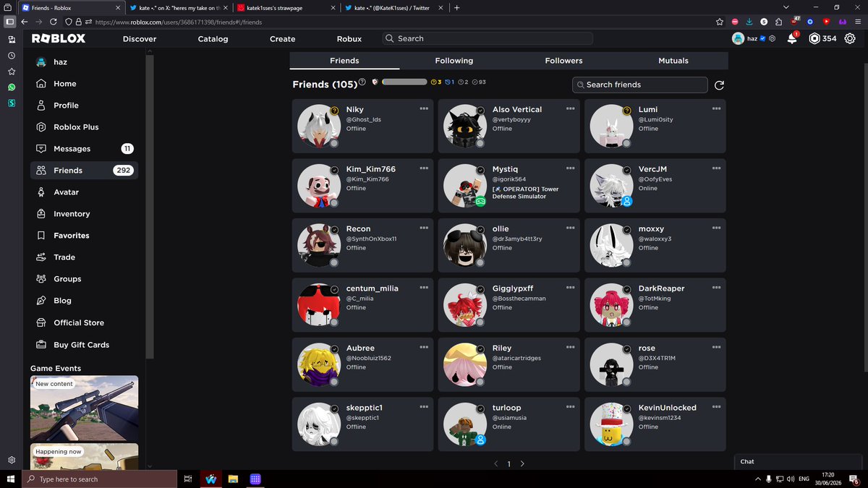Switch to the katek1sses's strawpage browser tab

point(286,7)
